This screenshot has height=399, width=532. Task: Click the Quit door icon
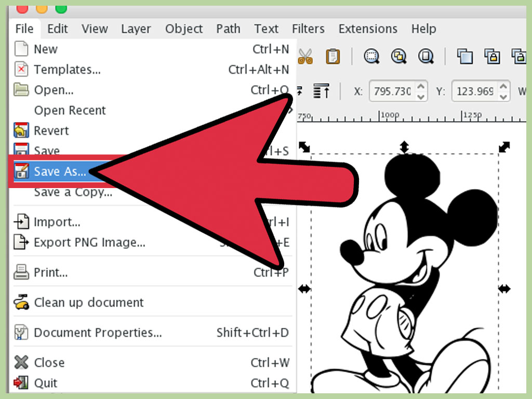point(21,383)
